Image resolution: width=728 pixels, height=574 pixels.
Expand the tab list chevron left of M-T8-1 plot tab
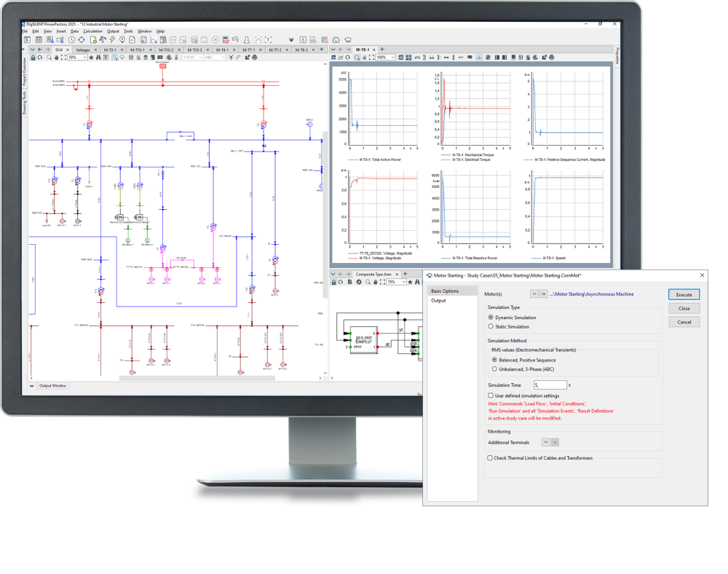pyautogui.click(x=333, y=50)
